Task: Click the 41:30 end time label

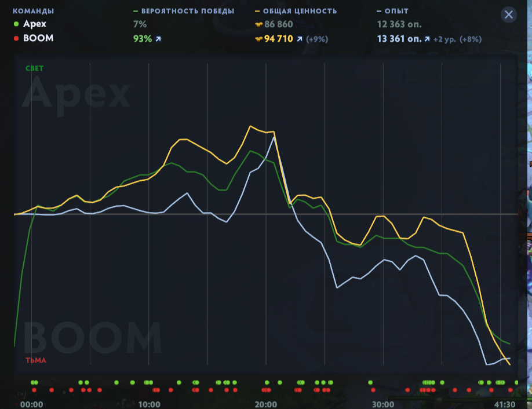Action: point(505,404)
